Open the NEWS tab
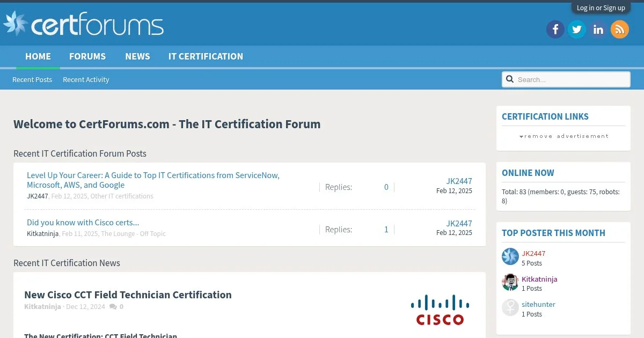Image resolution: width=644 pixels, height=338 pixels. pyautogui.click(x=137, y=56)
